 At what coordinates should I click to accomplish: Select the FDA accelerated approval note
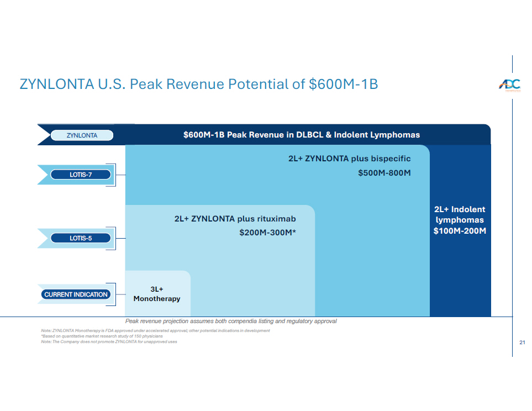click(x=151, y=330)
